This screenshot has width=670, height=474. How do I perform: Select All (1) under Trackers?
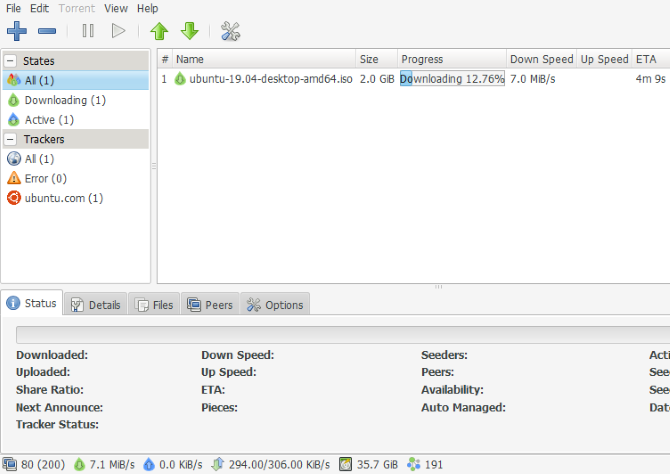pyautogui.click(x=76, y=159)
